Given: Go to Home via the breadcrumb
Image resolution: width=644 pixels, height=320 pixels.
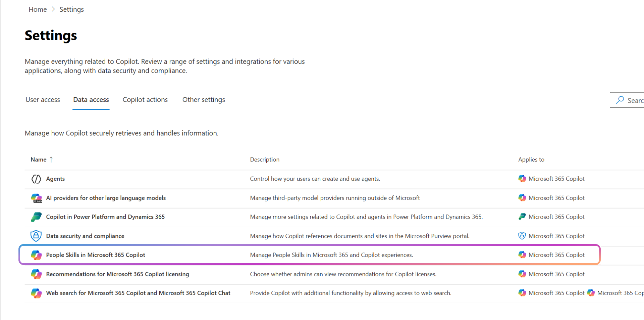Looking at the screenshot, I should click(x=38, y=9).
